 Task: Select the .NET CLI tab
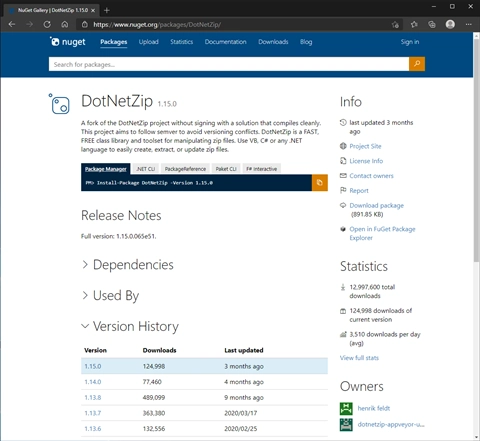146,169
